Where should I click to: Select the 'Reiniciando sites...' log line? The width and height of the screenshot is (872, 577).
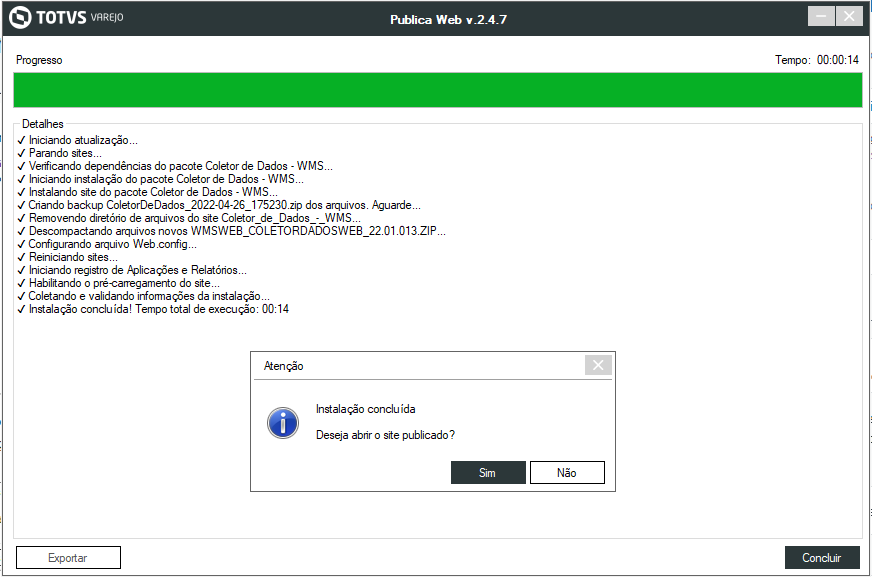coord(67,257)
